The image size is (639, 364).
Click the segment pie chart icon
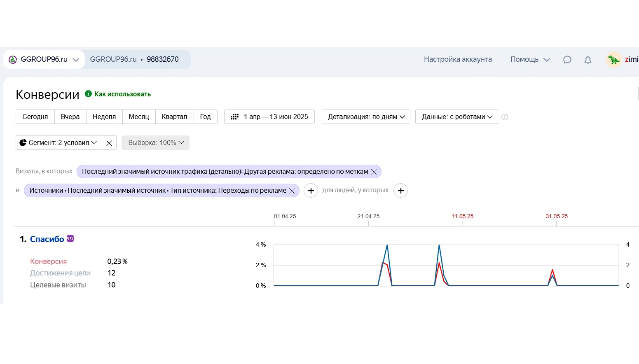click(x=23, y=142)
